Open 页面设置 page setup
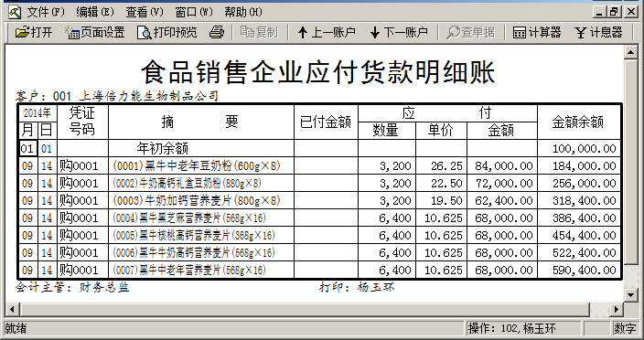 coord(94,32)
